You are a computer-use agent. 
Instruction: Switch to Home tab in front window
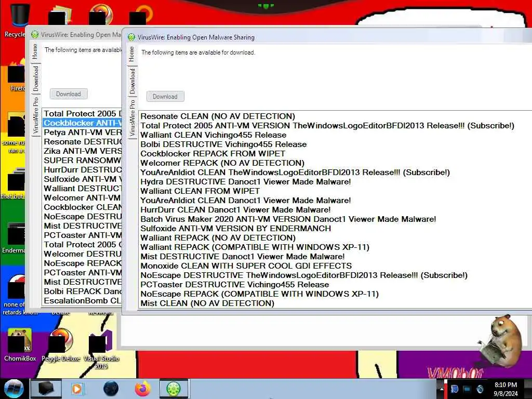pyautogui.click(x=131, y=54)
